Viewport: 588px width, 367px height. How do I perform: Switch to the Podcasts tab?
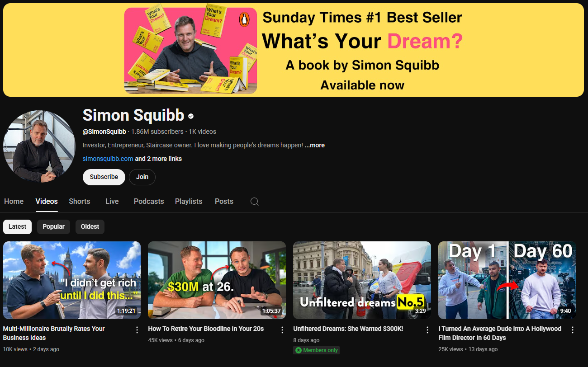coord(149,202)
